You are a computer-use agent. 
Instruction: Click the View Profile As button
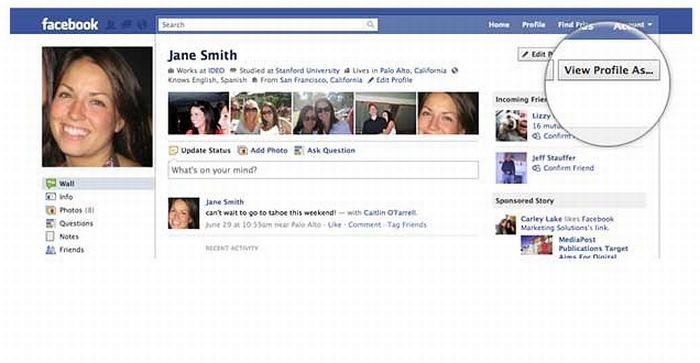609,70
